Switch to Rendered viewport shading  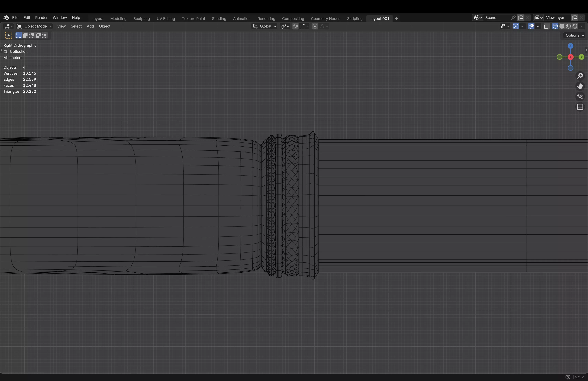[575, 26]
